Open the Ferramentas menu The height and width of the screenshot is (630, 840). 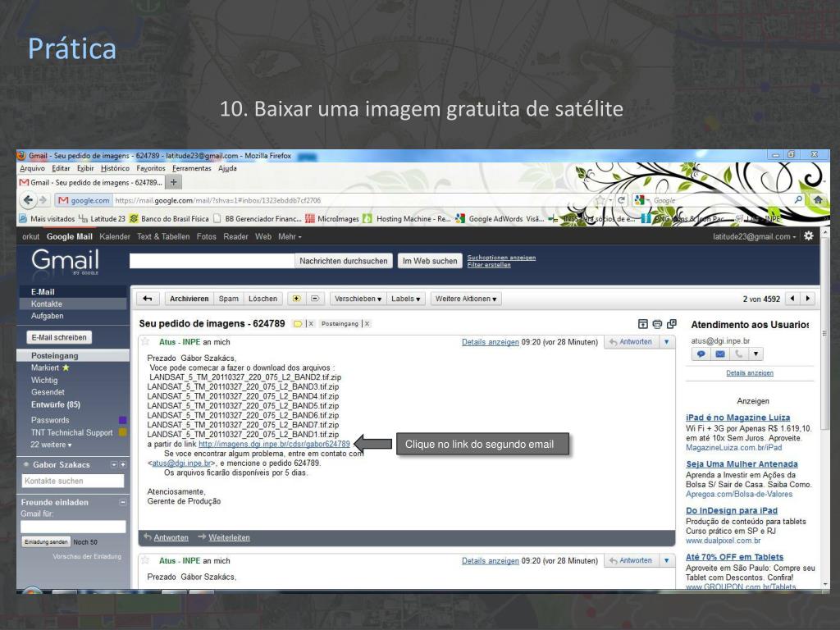[x=192, y=168]
